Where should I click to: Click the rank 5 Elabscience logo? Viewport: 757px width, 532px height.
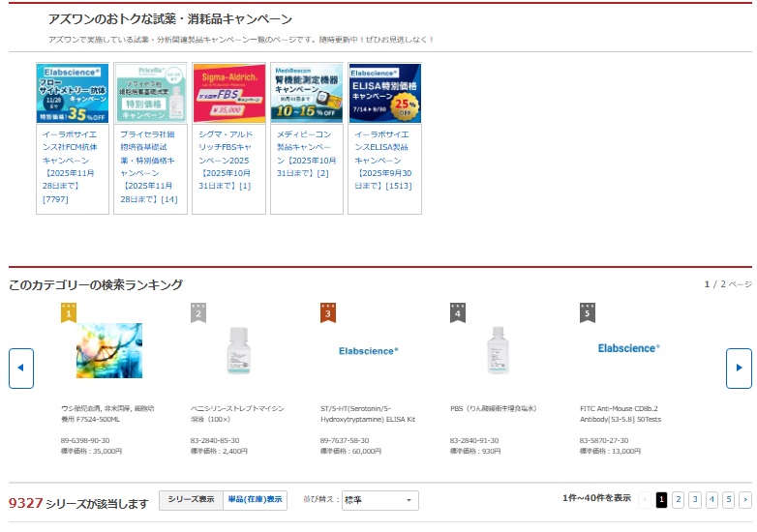(628, 347)
